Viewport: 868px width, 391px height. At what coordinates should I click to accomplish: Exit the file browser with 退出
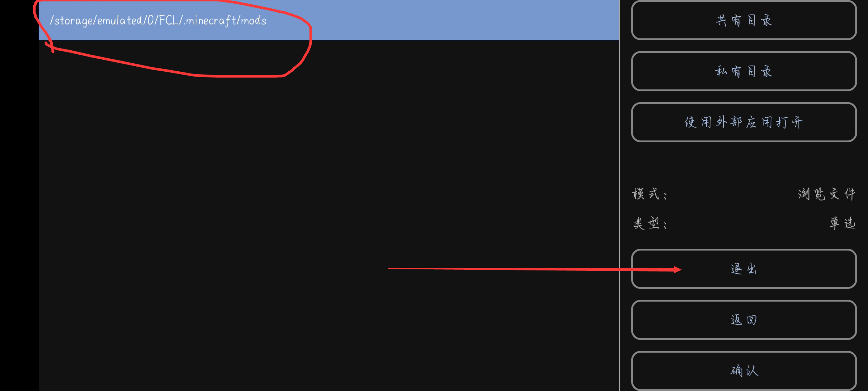point(744,269)
